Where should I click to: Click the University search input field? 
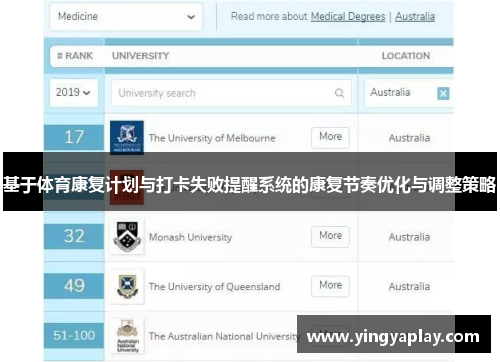(231, 93)
